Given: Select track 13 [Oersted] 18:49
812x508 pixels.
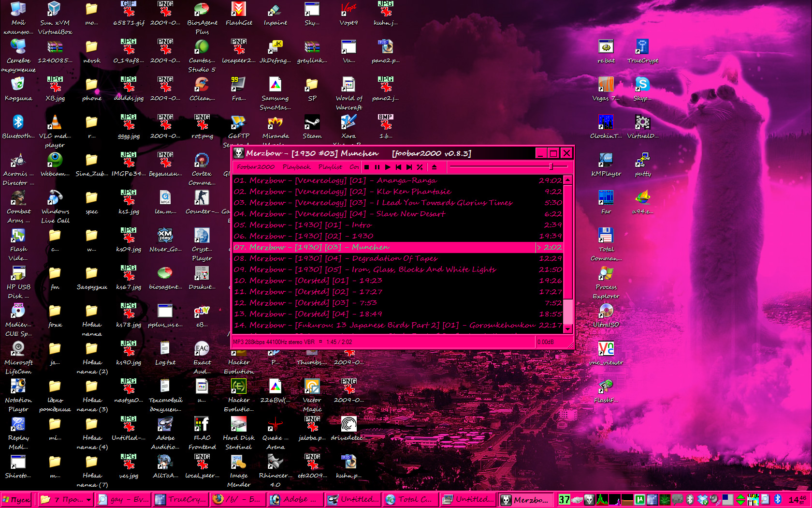Looking at the screenshot, I should [397, 314].
